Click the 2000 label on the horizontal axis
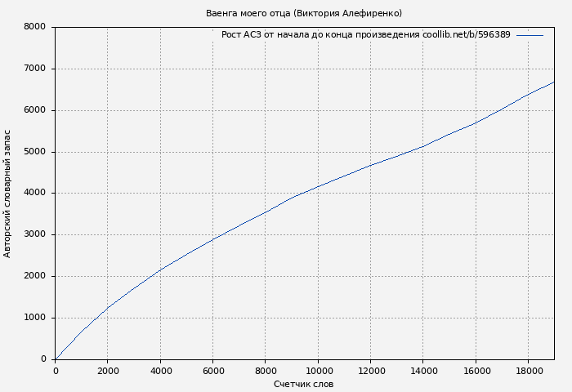This screenshot has height=392, width=572. [108, 370]
